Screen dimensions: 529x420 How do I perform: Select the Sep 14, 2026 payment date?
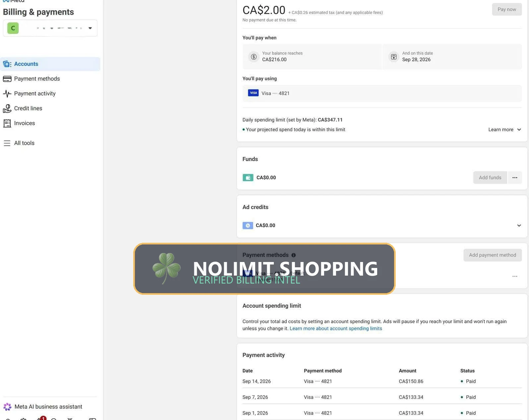tap(257, 382)
